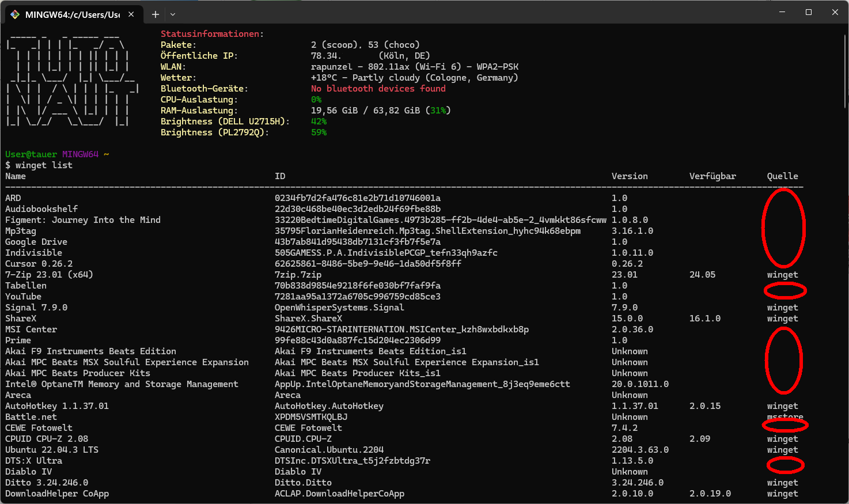Image resolution: width=849 pixels, height=504 pixels.
Task: Click the 'DTS:X Ultra' row name
Action: [x=33, y=461]
